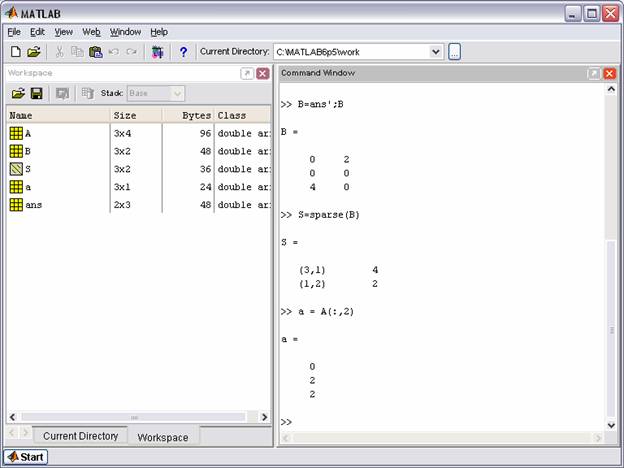Click the New M-file toolbar icon
The image size is (624, 468).
coord(16,52)
